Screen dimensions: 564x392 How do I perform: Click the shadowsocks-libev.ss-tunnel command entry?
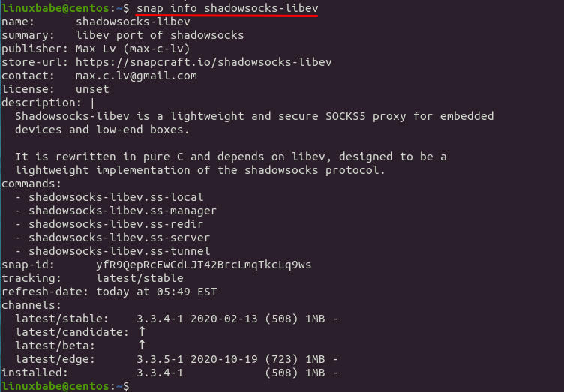pyautogui.click(x=119, y=251)
